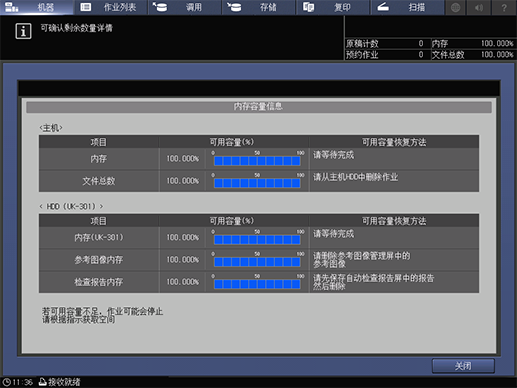This screenshot has height=388, width=517.
Task: Click the 可用容量(%) header in HDD table
Action: click(x=232, y=221)
